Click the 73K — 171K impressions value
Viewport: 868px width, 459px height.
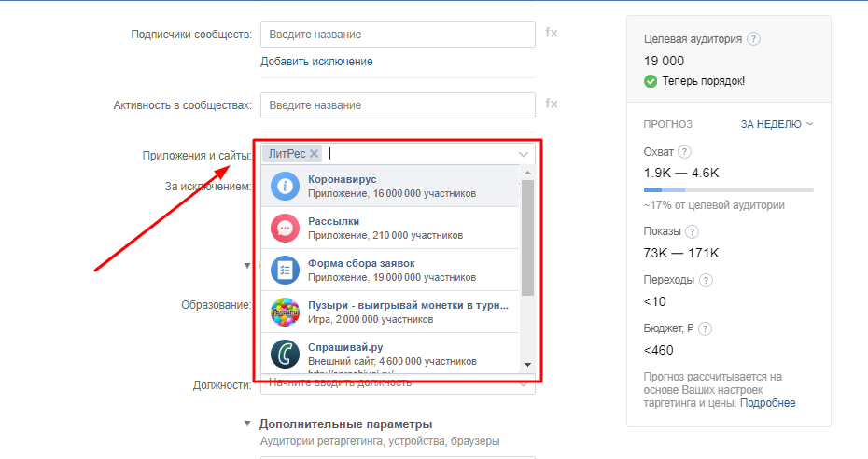[681, 253]
